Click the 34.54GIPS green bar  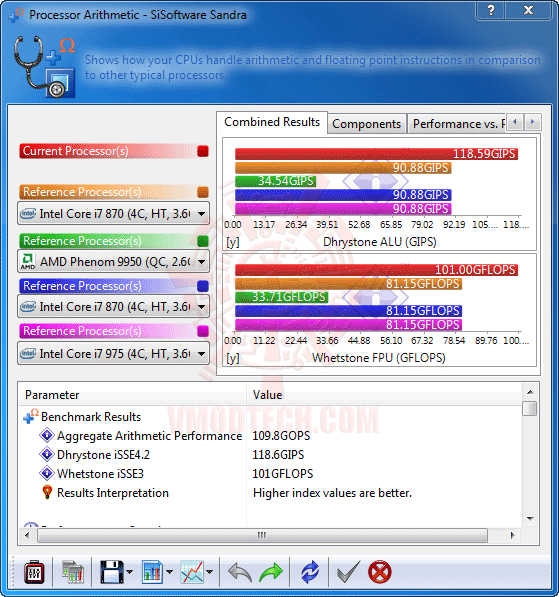tap(276, 181)
